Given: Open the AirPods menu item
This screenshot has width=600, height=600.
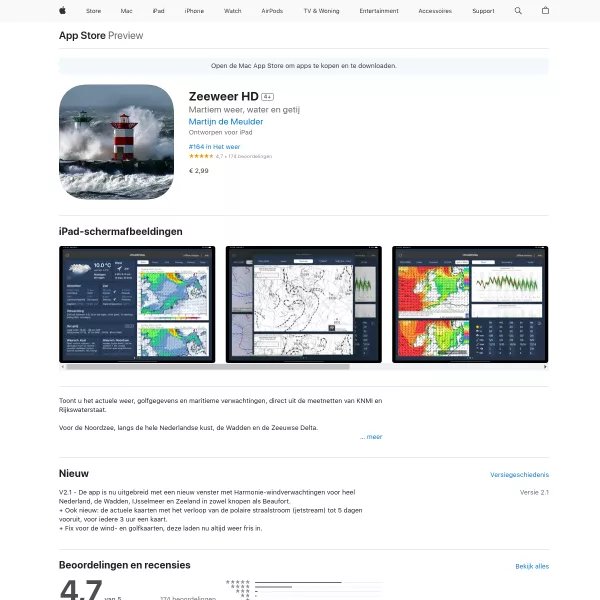Looking at the screenshot, I should click(x=272, y=11).
